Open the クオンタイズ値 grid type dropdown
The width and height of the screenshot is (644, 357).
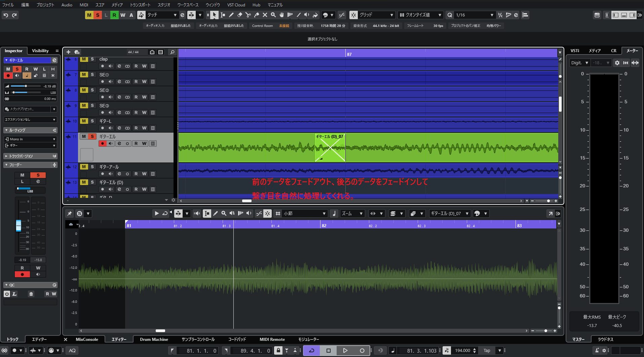click(420, 15)
